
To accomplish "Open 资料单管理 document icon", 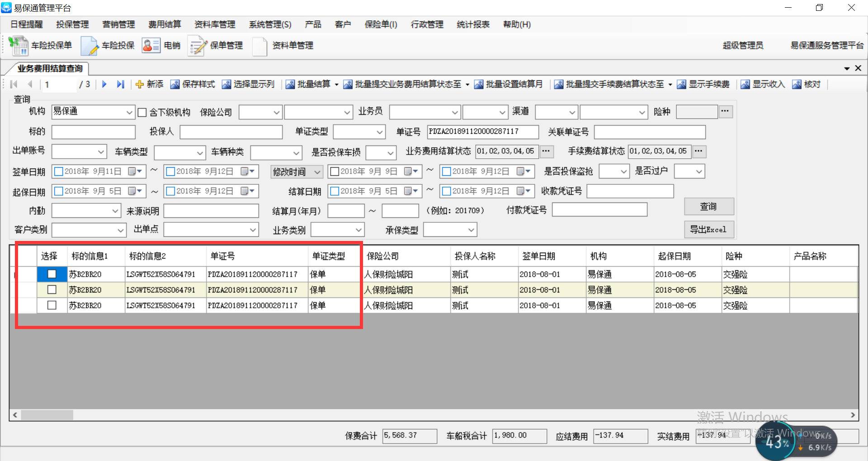I will pyautogui.click(x=260, y=46).
